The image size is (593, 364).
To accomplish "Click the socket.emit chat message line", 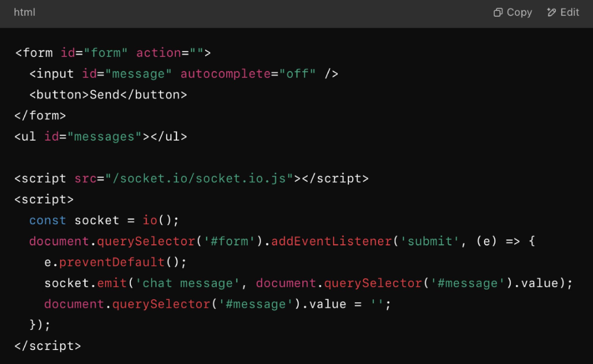I will pyautogui.click(x=145, y=283).
